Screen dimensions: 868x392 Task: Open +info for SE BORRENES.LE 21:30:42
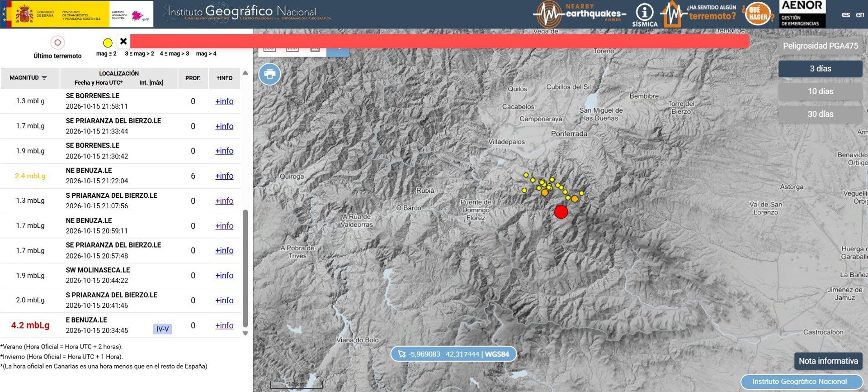point(224,151)
